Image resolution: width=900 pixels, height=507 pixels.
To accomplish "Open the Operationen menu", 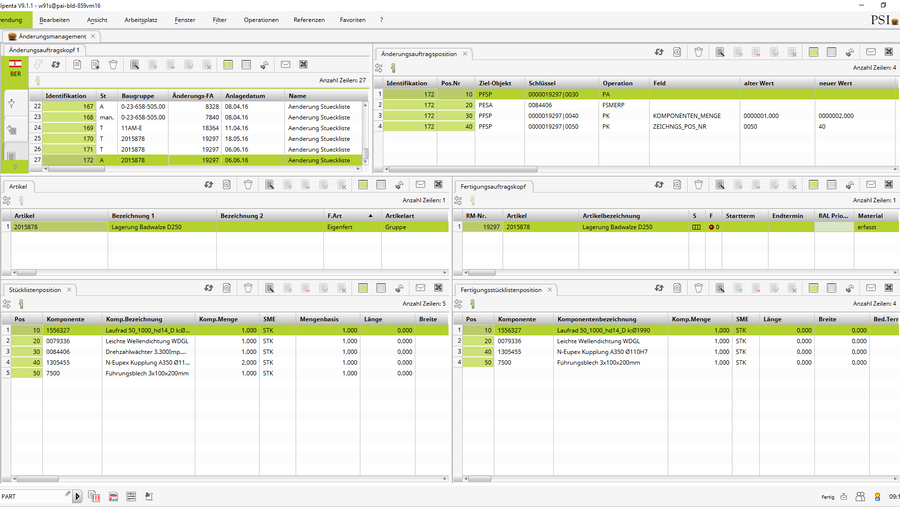I will click(261, 20).
